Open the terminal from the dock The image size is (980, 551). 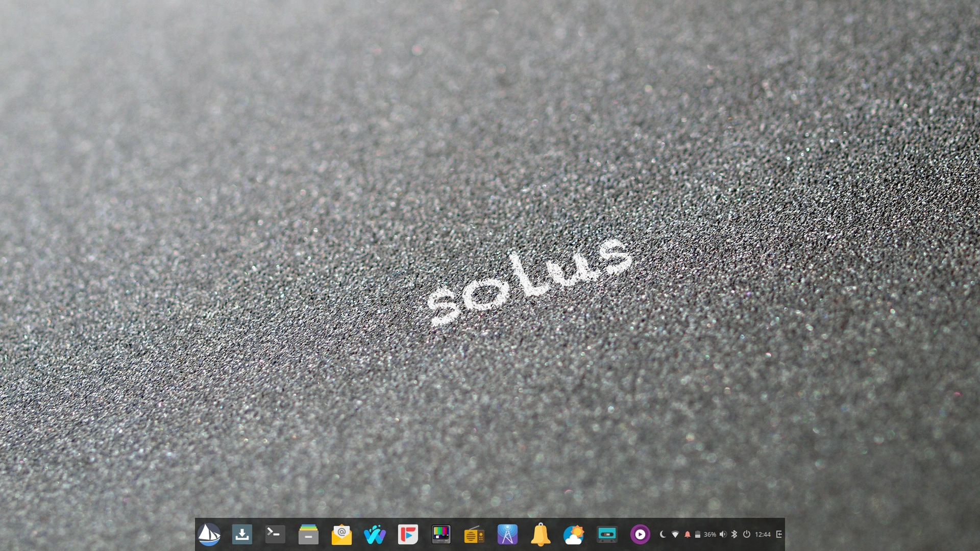pyautogui.click(x=275, y=534)
